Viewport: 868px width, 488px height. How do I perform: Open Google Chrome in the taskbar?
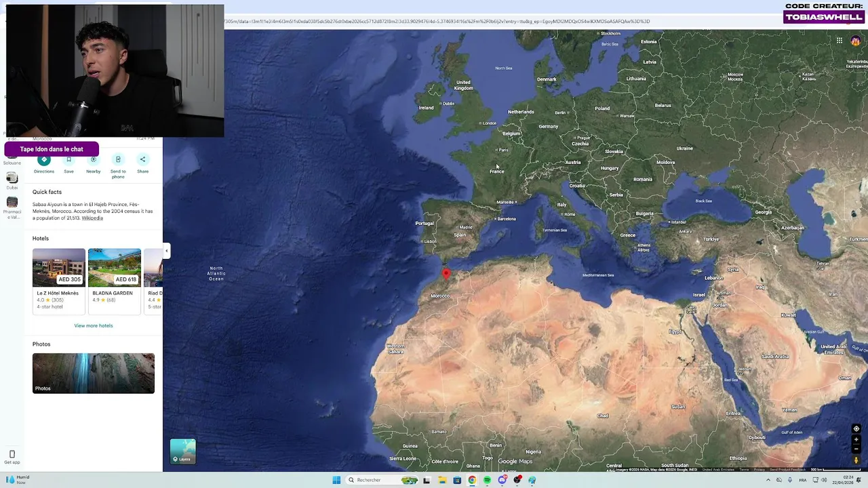tap(472, 480)
